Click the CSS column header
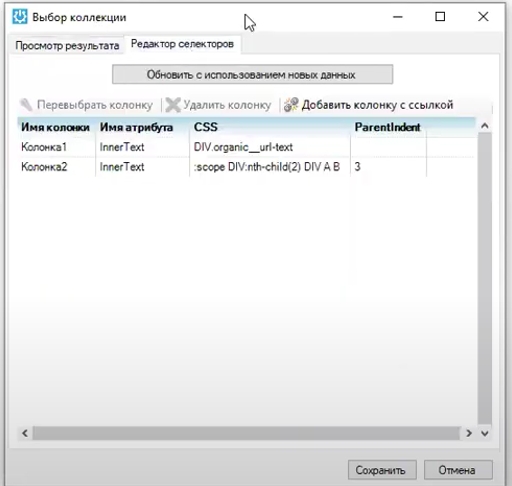 pos(270,127)
